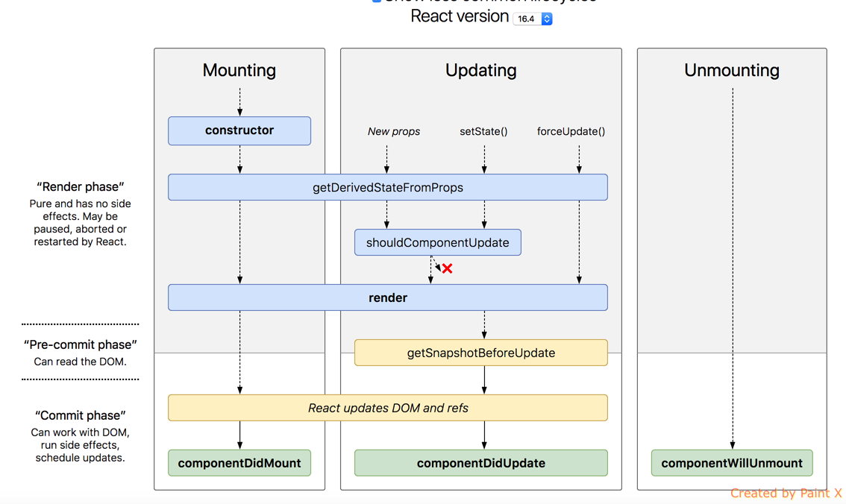The height and width of the screenshot is (504, 846).
Task: Click the 'Can read the DOM.' description
Action: click(x=81, y=362)
